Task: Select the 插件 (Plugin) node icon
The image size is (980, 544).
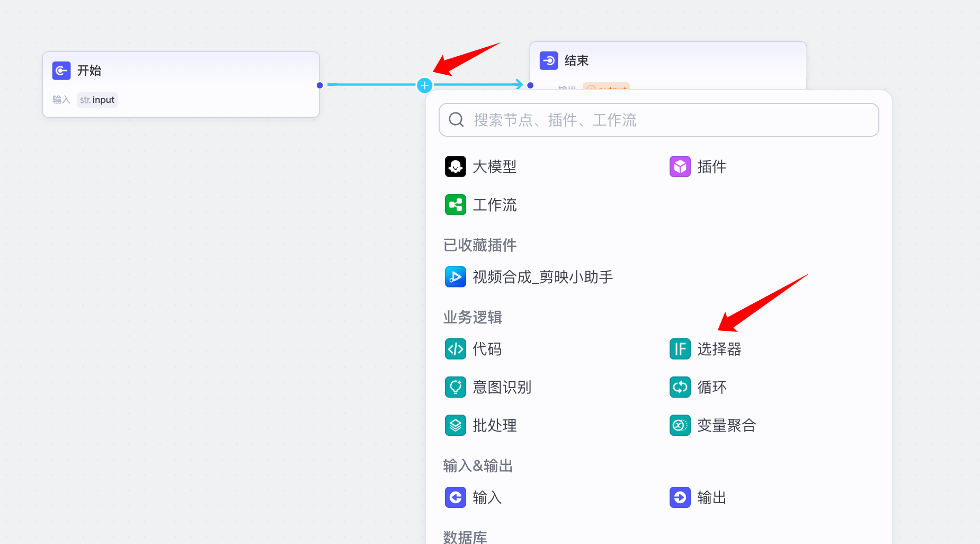Action: click(680, 166)
